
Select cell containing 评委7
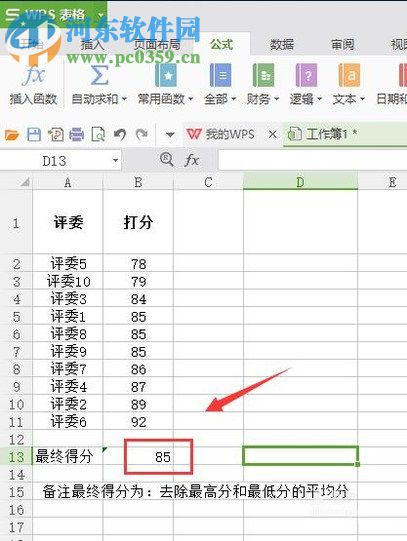tap(68, 369)
